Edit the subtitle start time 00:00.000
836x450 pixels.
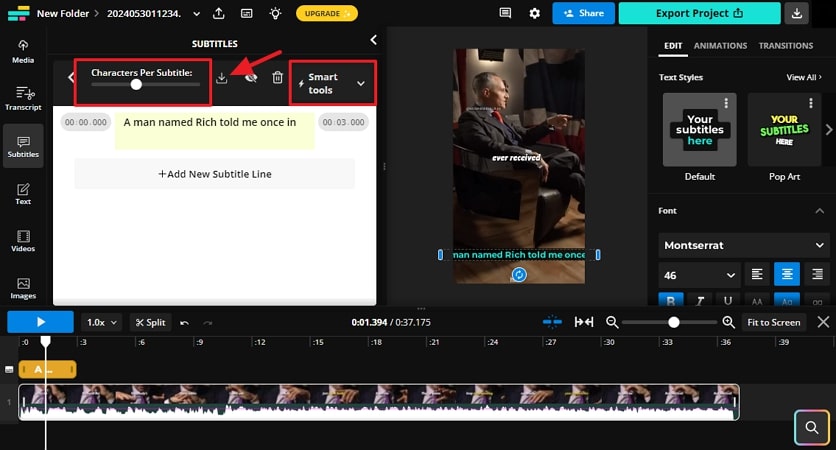tap(85, 122)
